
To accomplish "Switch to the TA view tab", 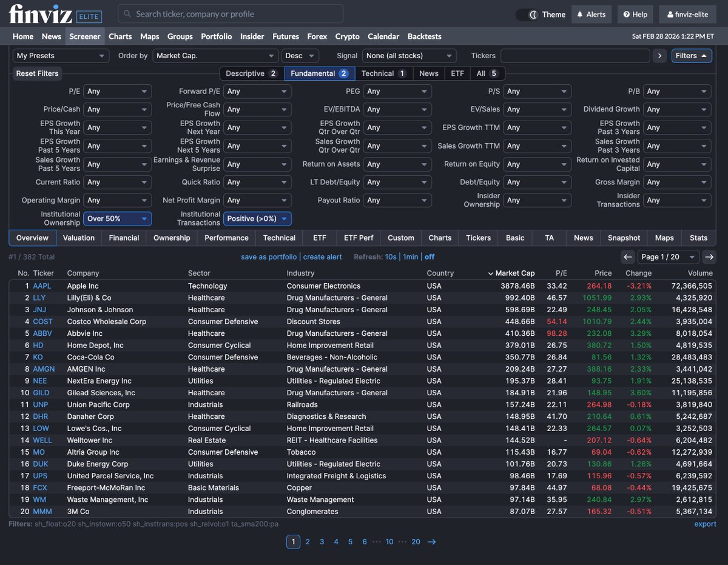I will coord(550,238).
